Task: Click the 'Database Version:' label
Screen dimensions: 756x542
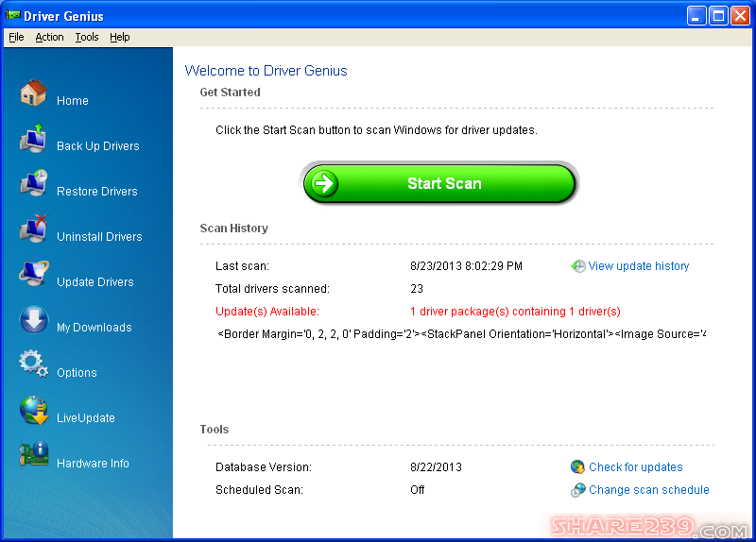Action: pos(264,466)
